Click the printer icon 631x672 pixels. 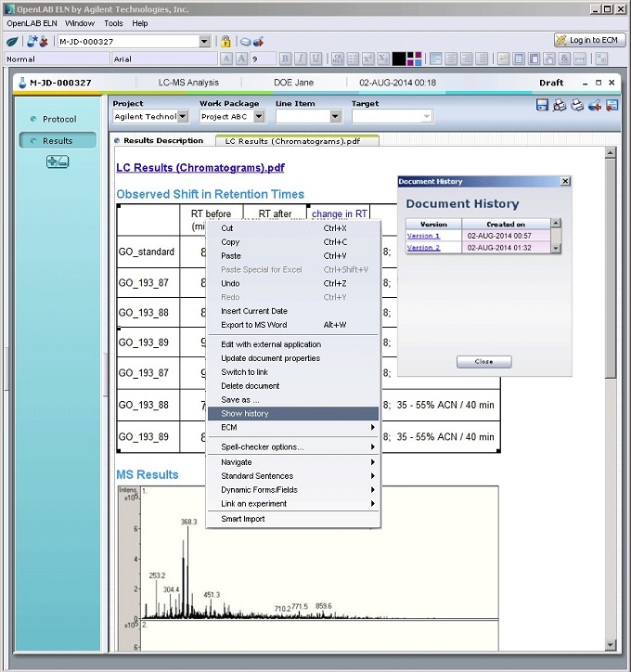pyautogui.click(x=577, y=106)
